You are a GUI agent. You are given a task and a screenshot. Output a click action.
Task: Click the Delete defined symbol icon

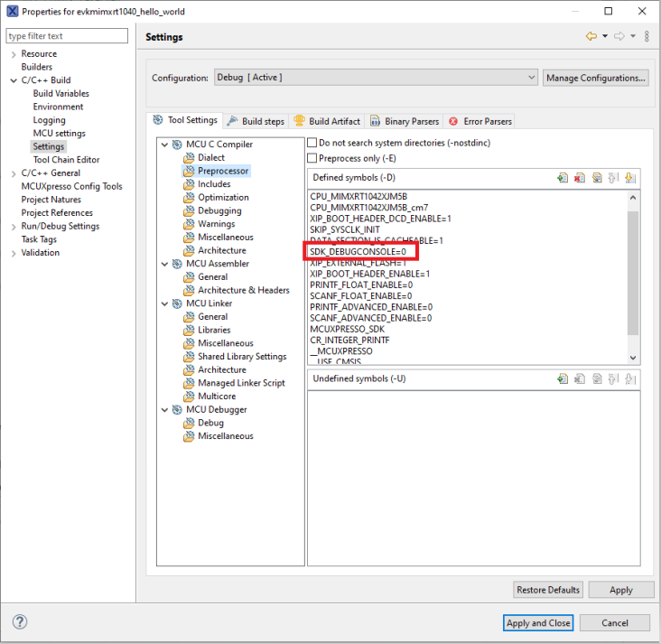click(x=580, y=178)
